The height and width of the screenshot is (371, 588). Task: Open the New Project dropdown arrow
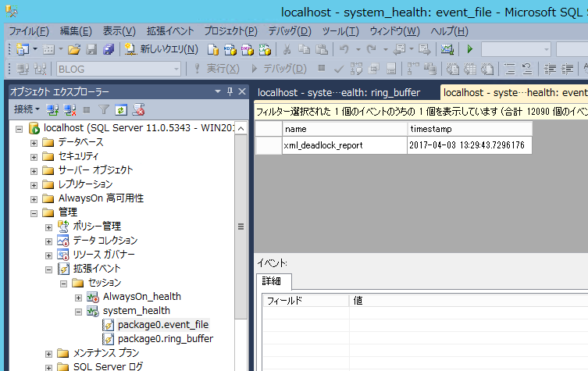tap(35, 49)
